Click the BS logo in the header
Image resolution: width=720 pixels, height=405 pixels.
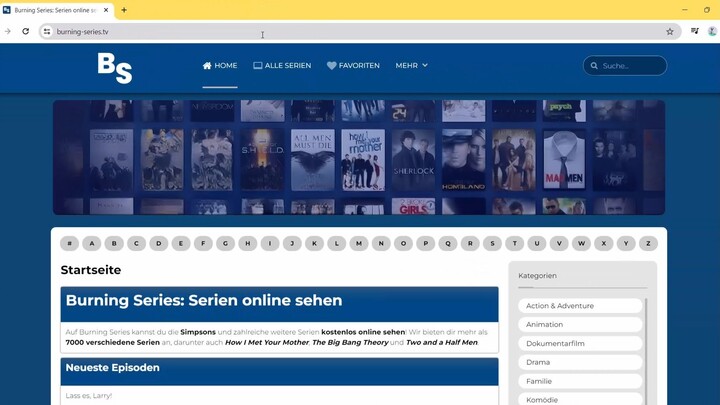(x=115, y=68)
